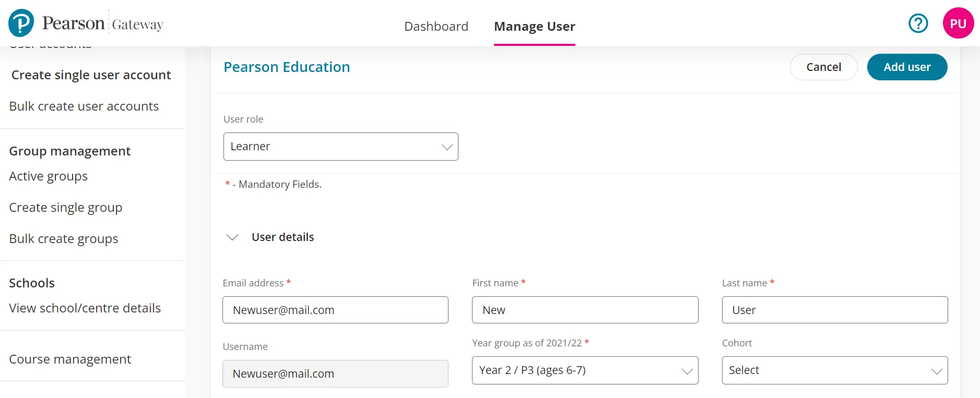Open Create single group page
Image resolution: width=980 pixels, height=398 pixels.
pos(66,208)
